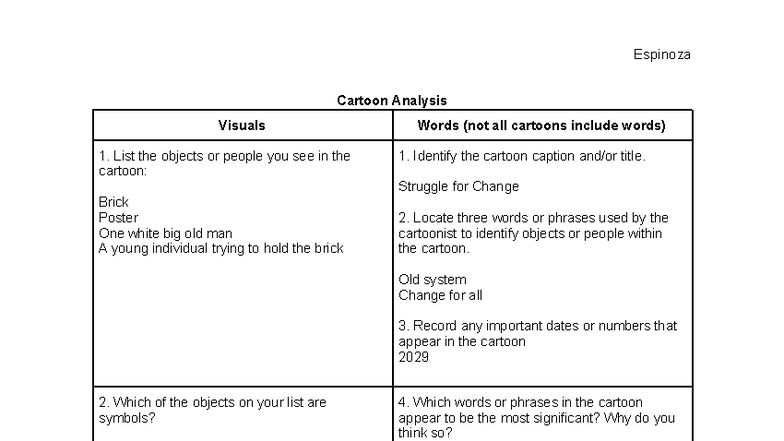The height and width of the screenshot is (441, 784).
Task: Place cursor on 'Old system' text
Action: pyautogui.click(x=432, y=280)
